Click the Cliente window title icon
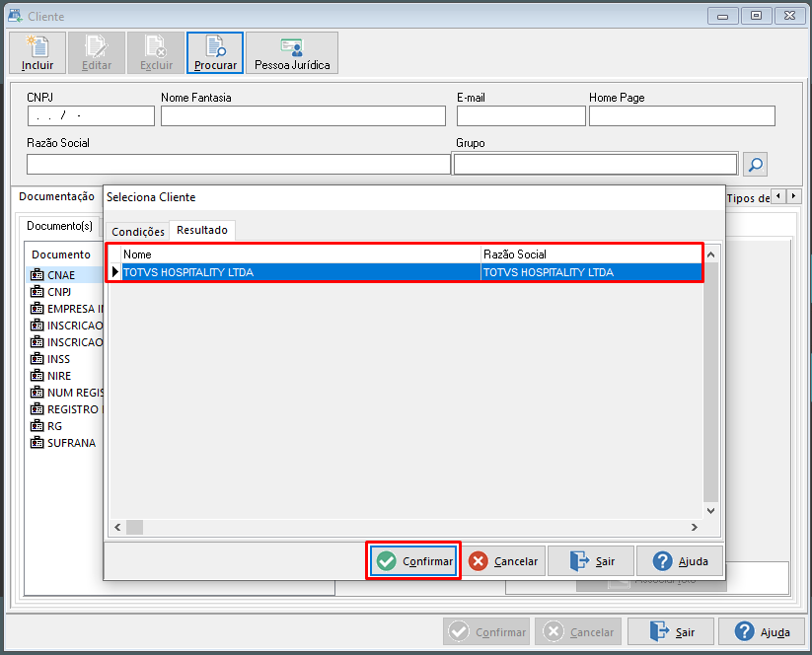812x655 pixels. [15, 16]
